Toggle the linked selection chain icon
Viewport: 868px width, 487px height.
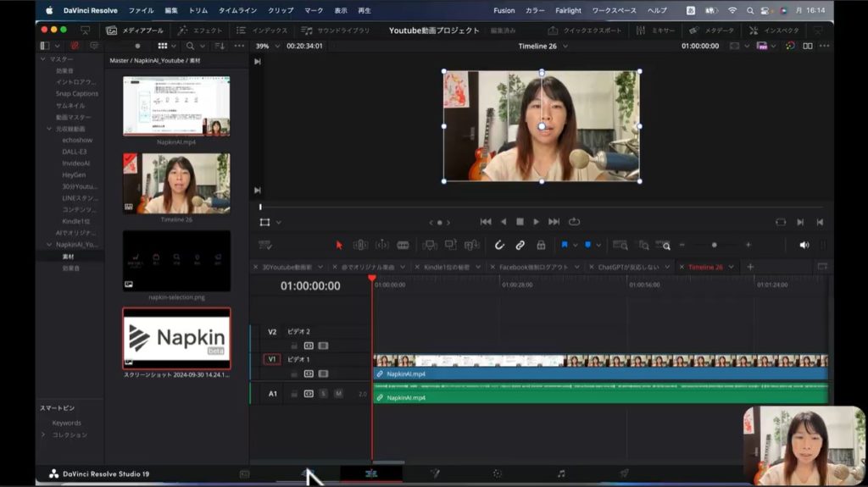[520, 245]
